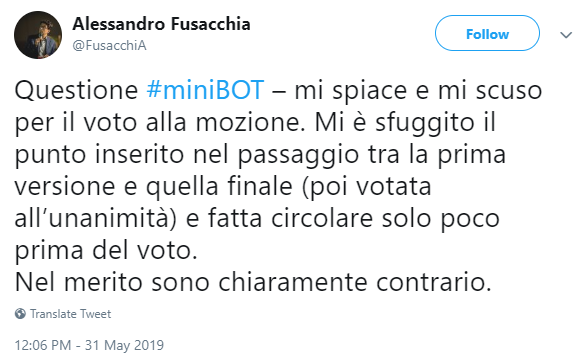582x363 pixels.
Task: Click the phrase "mi spiace e mi scuso"
Action: click(418, 91)
